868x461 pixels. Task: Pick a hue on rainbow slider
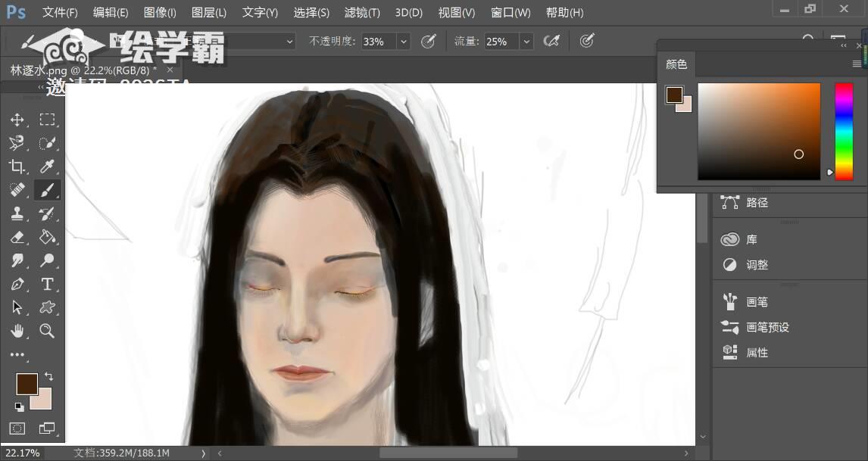tap(844, 132)
